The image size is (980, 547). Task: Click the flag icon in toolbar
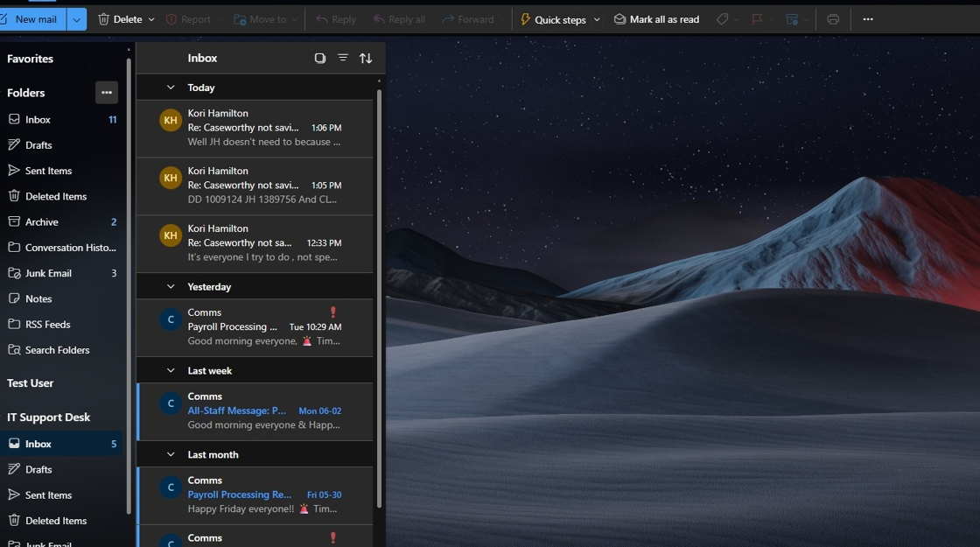[x=757, y=19]
